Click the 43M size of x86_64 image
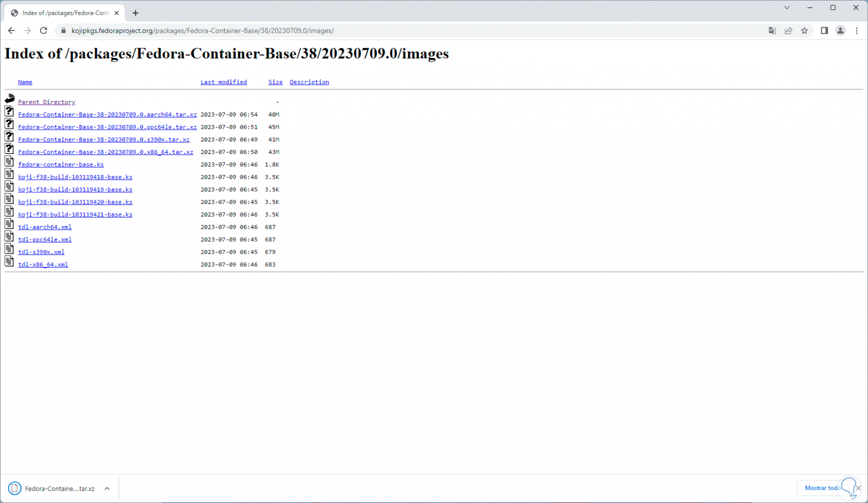Viewport: 868px width, 503px height. click(274, 152)
